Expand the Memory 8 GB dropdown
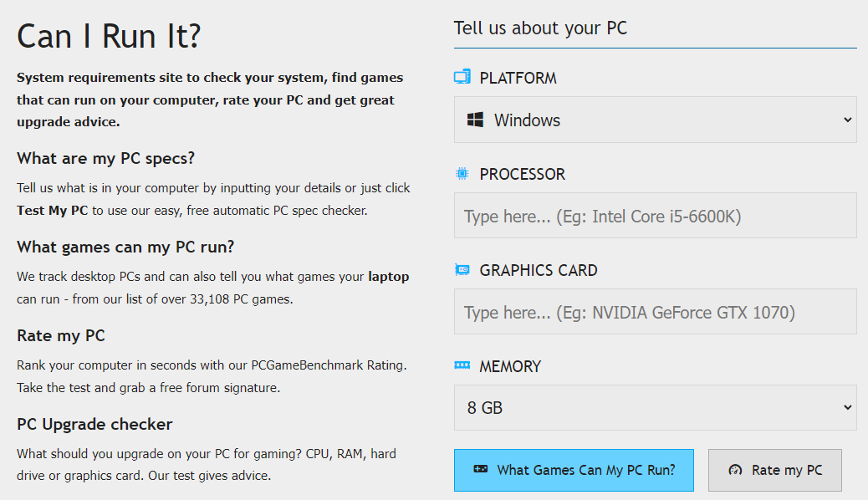Screen dimensions: 868x500 pyautogui.click(x=846, y=408)
